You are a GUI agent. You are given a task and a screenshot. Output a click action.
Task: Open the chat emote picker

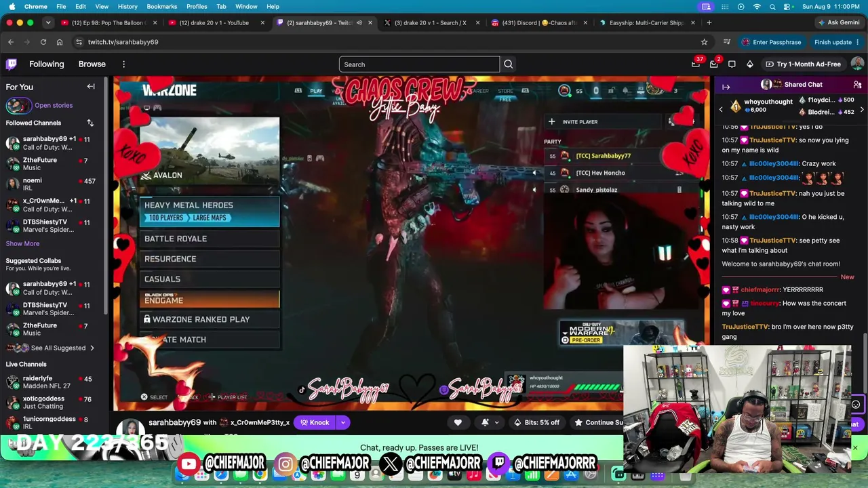tap(856, 405)
